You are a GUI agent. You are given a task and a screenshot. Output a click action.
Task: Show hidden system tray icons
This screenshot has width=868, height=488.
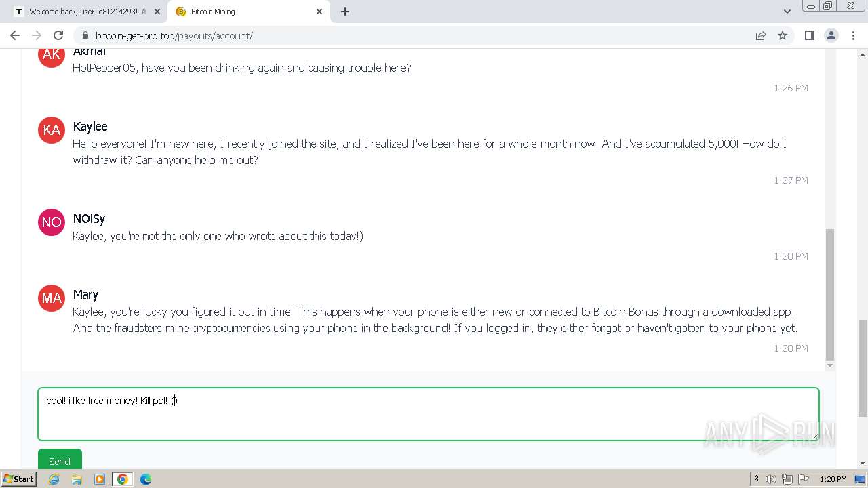point(756,479)
